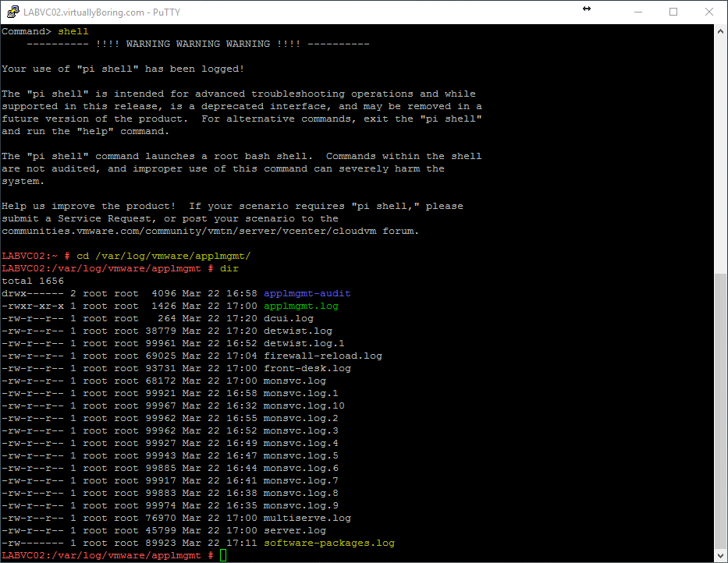Click the file size 69025
This screenshot has height=563, width=728.
(161, 356)
